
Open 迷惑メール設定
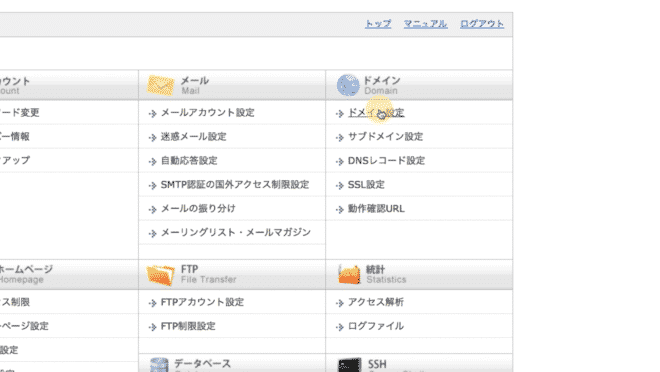pyautogui.click(x=194, y=137)
